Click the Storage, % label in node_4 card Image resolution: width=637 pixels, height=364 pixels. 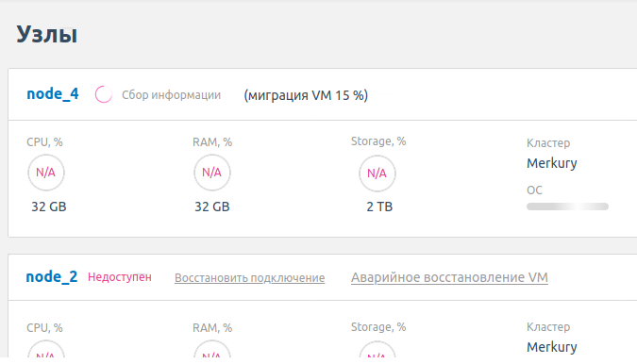click(x=378, y=141)
